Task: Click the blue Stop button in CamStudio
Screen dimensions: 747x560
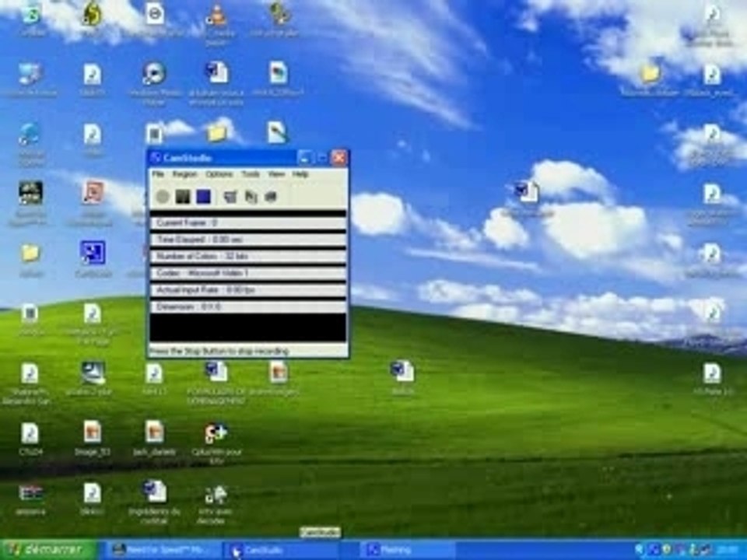Action: (x=203, y=196)
